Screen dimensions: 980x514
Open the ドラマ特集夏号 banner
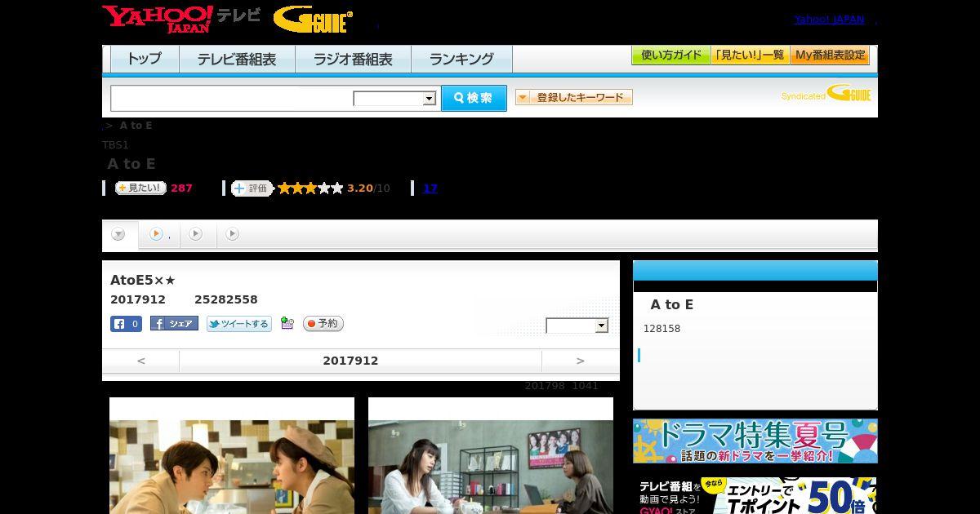755,441
